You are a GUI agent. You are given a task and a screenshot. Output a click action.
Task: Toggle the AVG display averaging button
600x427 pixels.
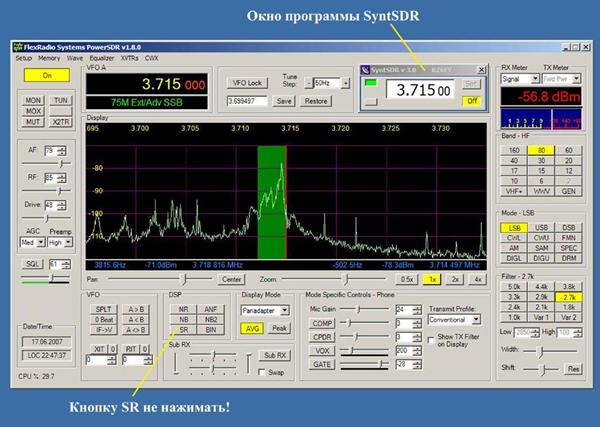[252, 328]
